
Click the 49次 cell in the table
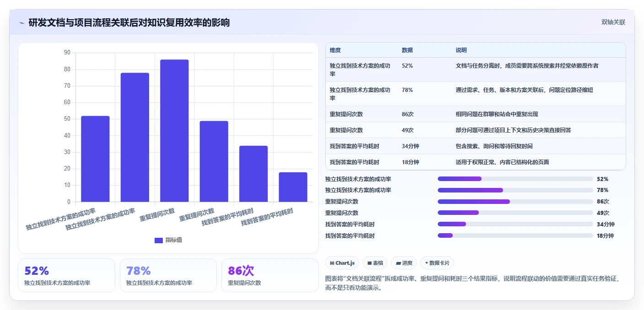pos(408,130)
